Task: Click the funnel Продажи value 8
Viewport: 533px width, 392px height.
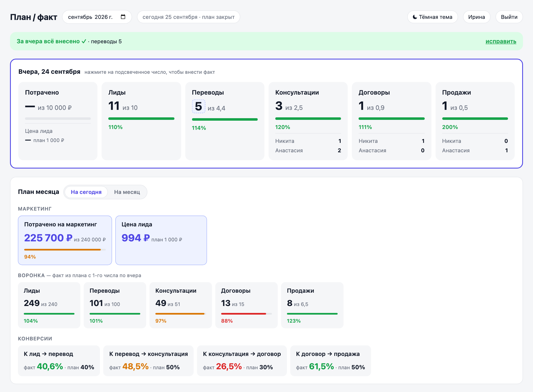Action: coord(290,303)
